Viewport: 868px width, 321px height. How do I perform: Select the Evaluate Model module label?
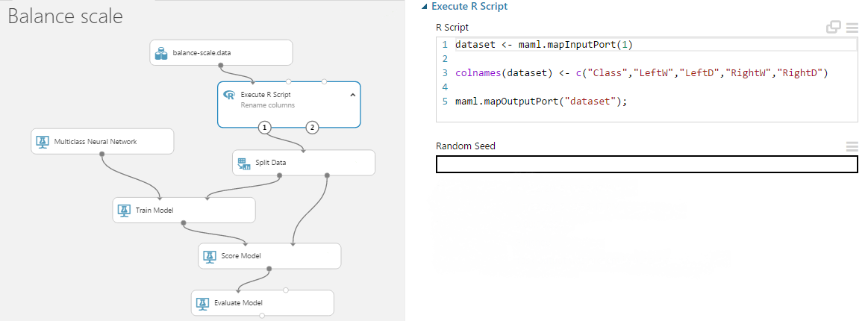(x=238, y=303)
